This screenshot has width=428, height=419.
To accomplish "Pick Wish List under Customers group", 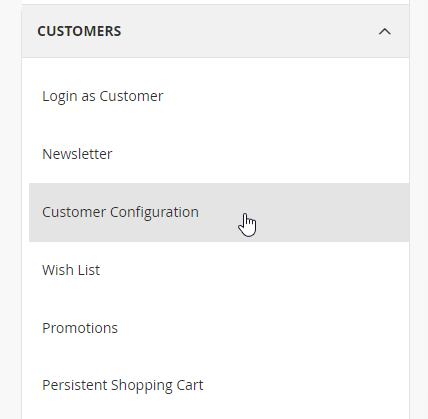I will 71,270.
